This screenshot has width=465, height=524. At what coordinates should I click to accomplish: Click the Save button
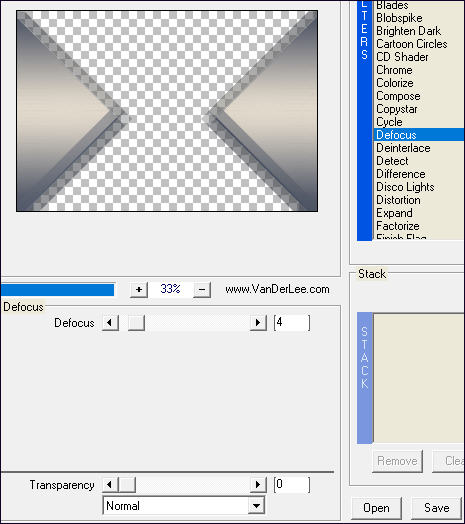click(x=437, y=508)
